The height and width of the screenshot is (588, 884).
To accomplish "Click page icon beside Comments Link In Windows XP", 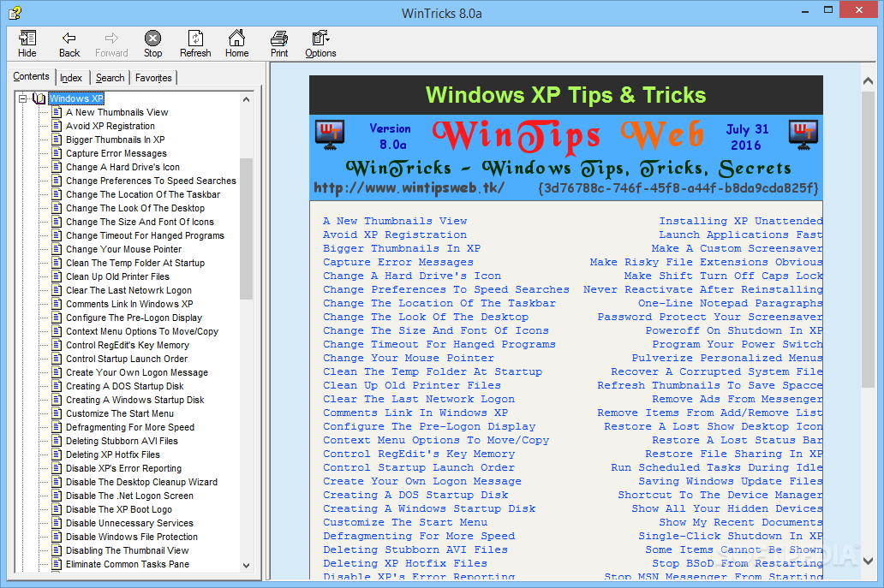I will 57,304.
